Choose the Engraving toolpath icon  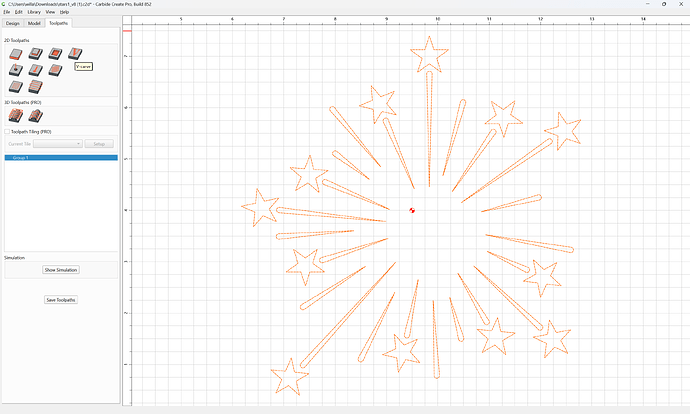click(36, 70)
